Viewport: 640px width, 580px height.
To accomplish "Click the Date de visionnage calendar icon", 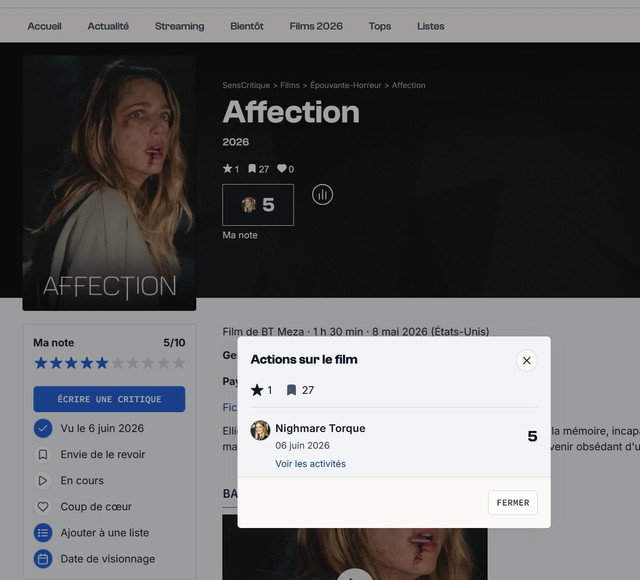I will [x=43, y=559].
